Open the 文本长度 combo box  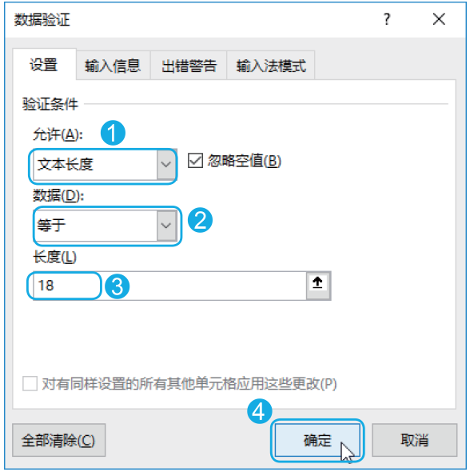click(x=104, y=165)
